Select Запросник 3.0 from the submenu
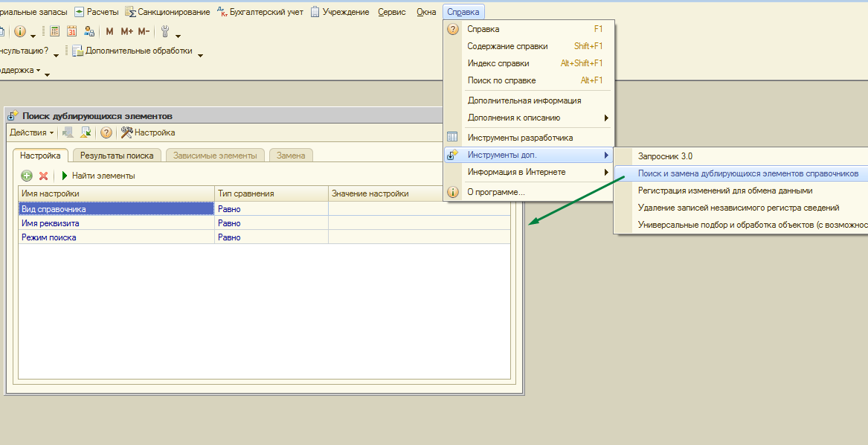 [x=665, y=156]
